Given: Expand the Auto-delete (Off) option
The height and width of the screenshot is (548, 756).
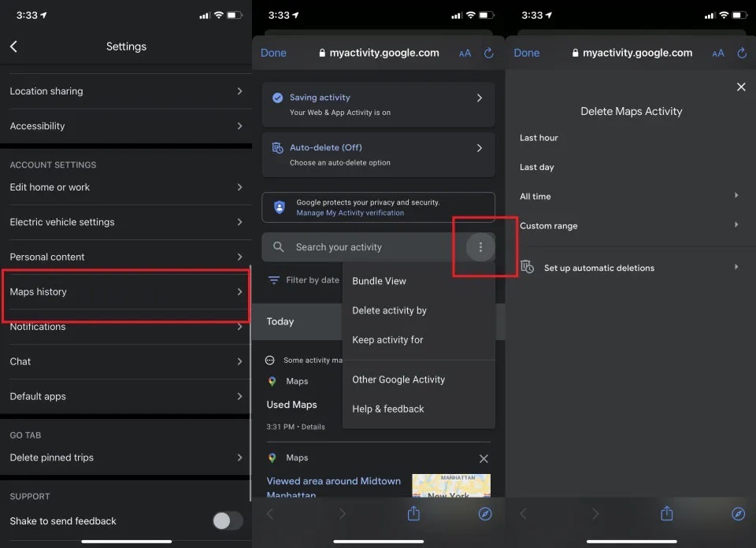Looking at the screenshot, I should click(x=378, y=154).
